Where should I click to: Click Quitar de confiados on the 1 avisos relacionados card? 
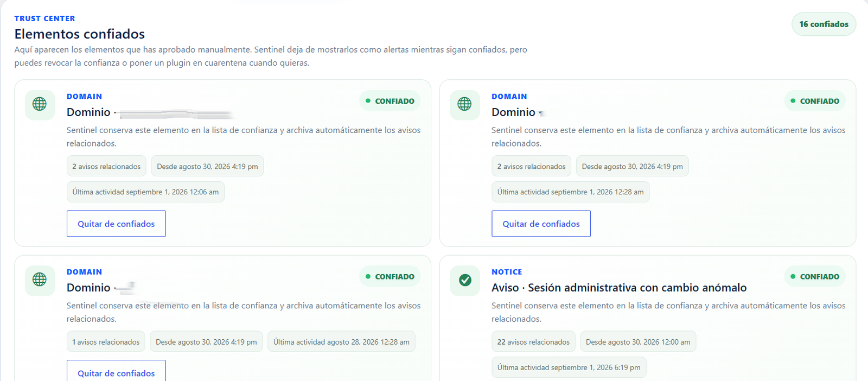pyautogui.click(x=116, y=372)
